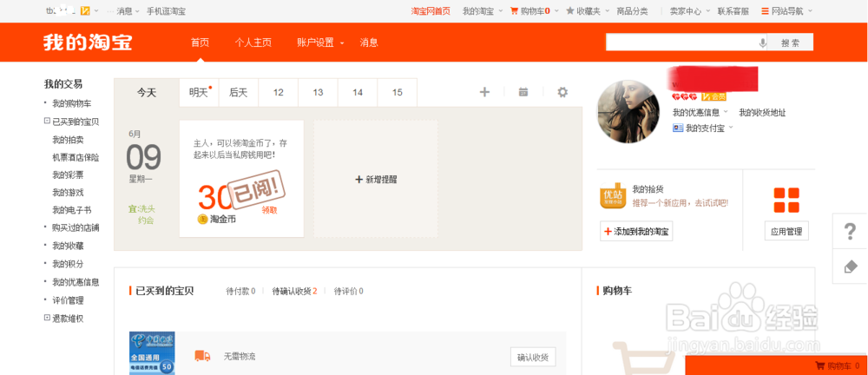This screenshot has height=375, width=868.
Task: Select the date 12 tab
Action: pyautogui.click(x=279, y=93)
